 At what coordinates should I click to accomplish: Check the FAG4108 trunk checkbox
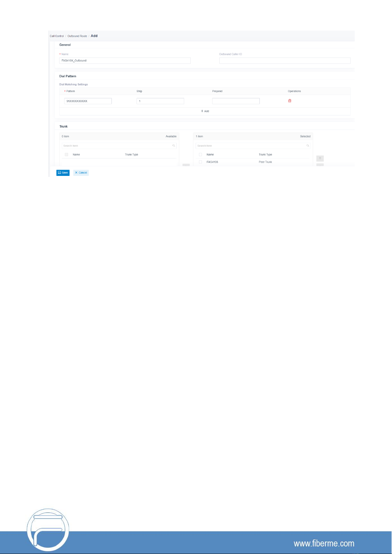tap(200, 162)
